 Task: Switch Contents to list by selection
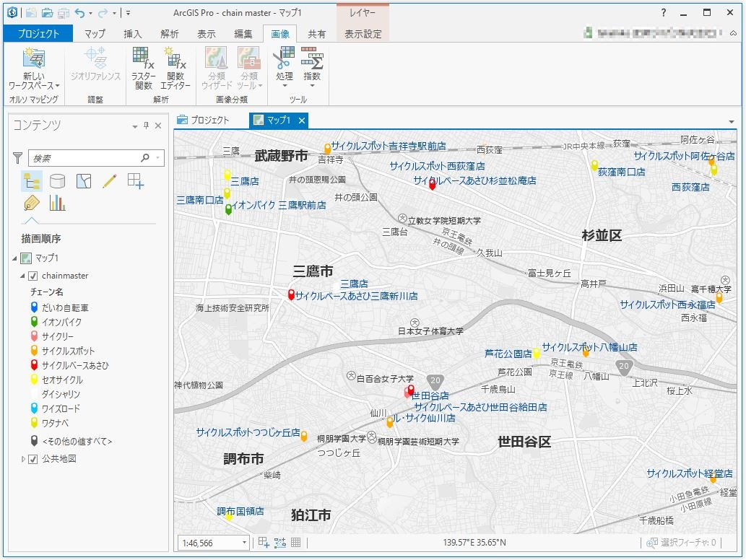click(84, 181)
